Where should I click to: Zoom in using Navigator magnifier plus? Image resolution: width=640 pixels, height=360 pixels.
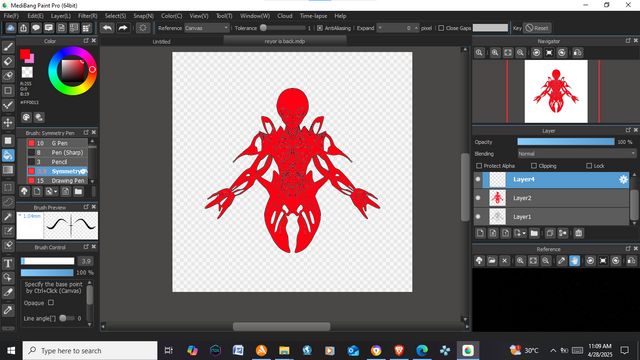[495, 53]
